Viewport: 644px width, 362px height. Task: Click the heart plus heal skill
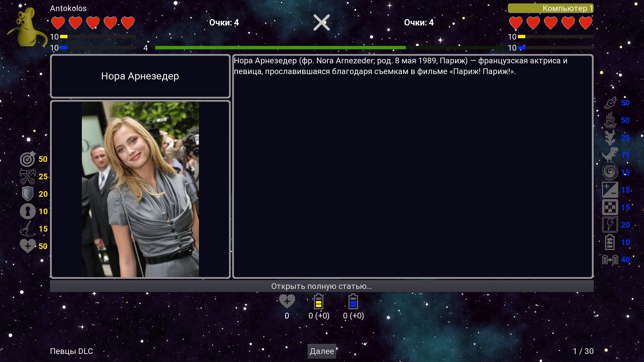coord(28,246)
